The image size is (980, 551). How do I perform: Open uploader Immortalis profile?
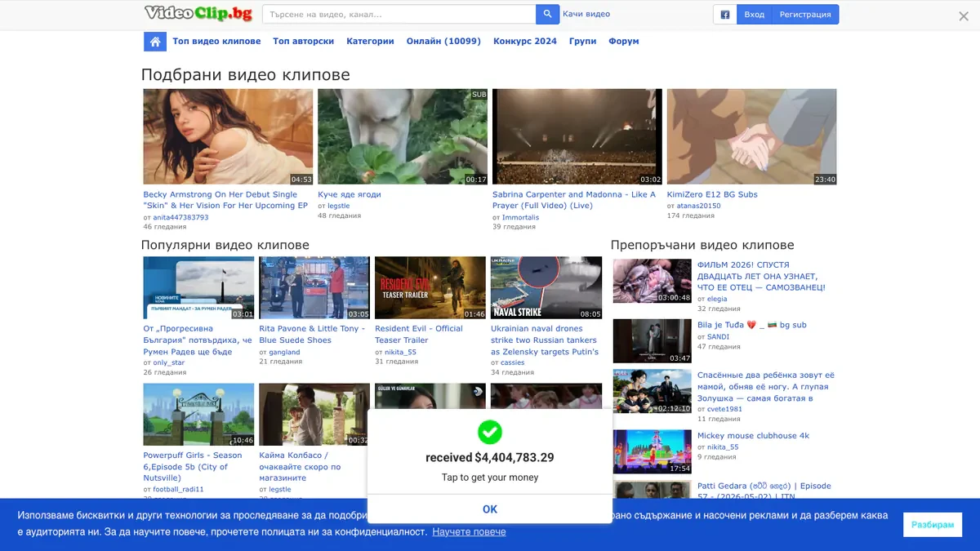[520, 217]
